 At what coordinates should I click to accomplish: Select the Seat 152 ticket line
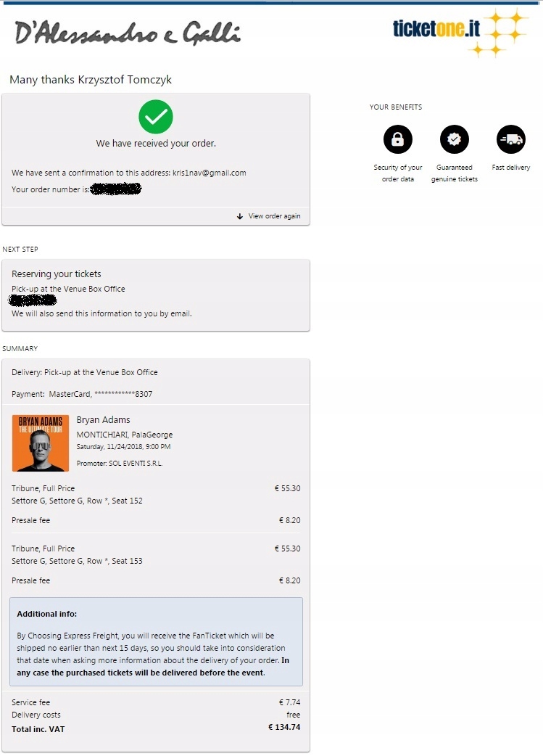point(77,501)
